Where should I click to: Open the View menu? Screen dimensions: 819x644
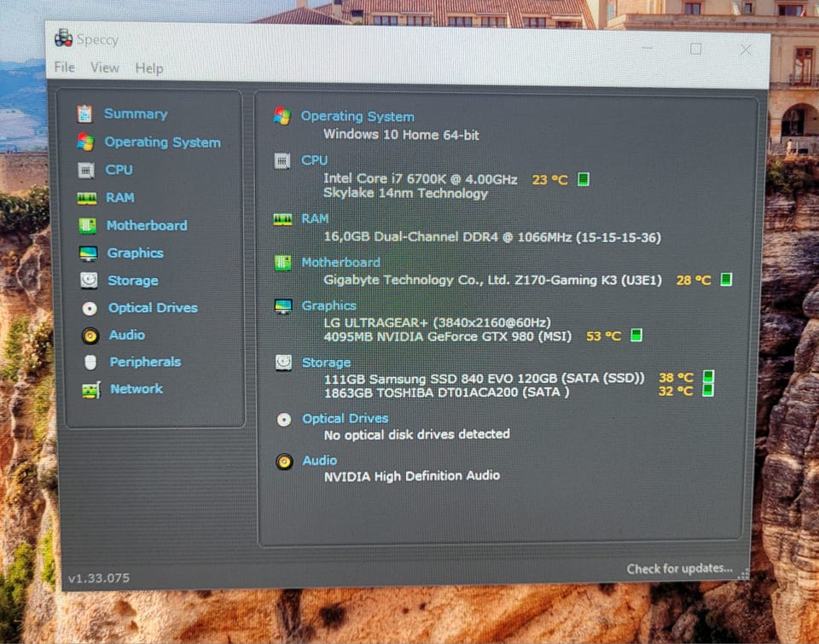(x=104, y=68)
